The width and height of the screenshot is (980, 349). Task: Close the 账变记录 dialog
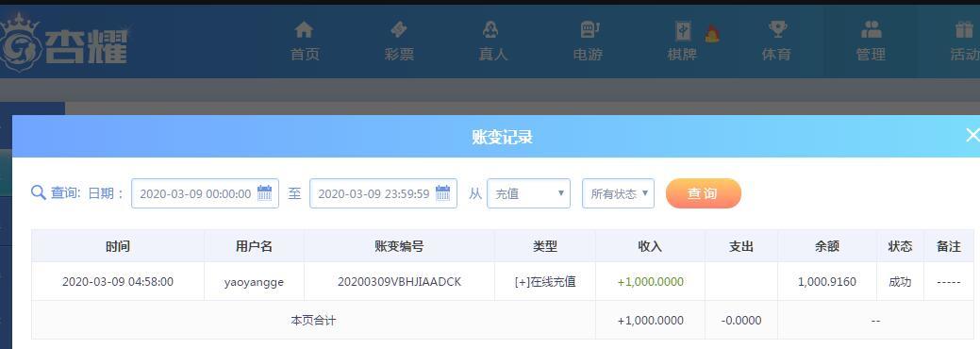(972, 135)
